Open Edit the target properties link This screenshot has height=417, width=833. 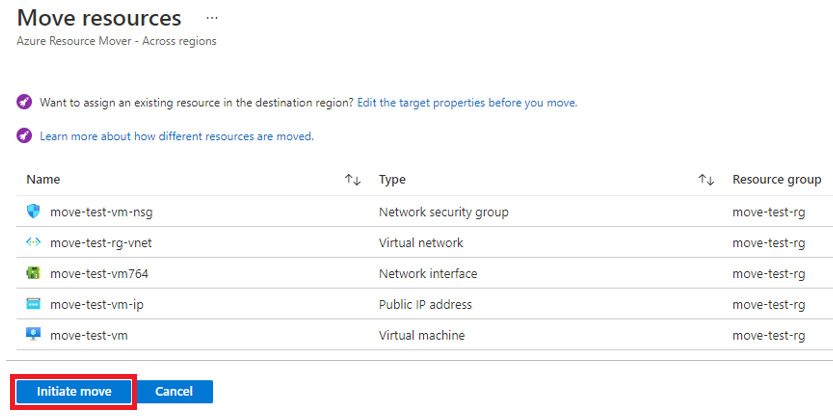tap(467, 103)
